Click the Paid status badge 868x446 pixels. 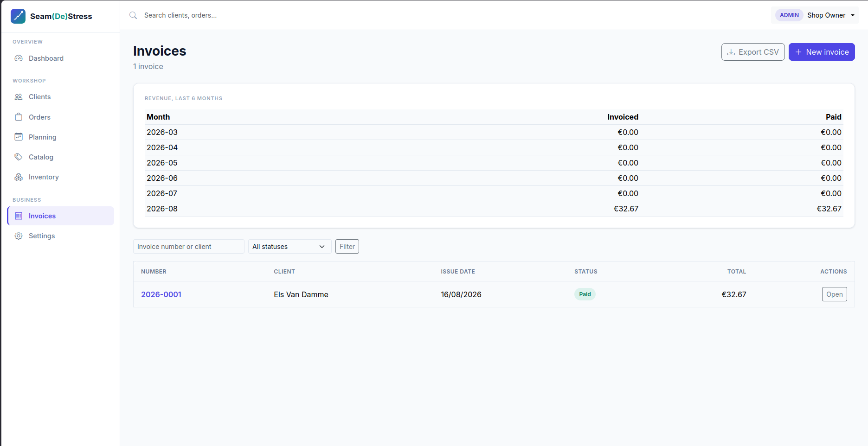[585, 294]
